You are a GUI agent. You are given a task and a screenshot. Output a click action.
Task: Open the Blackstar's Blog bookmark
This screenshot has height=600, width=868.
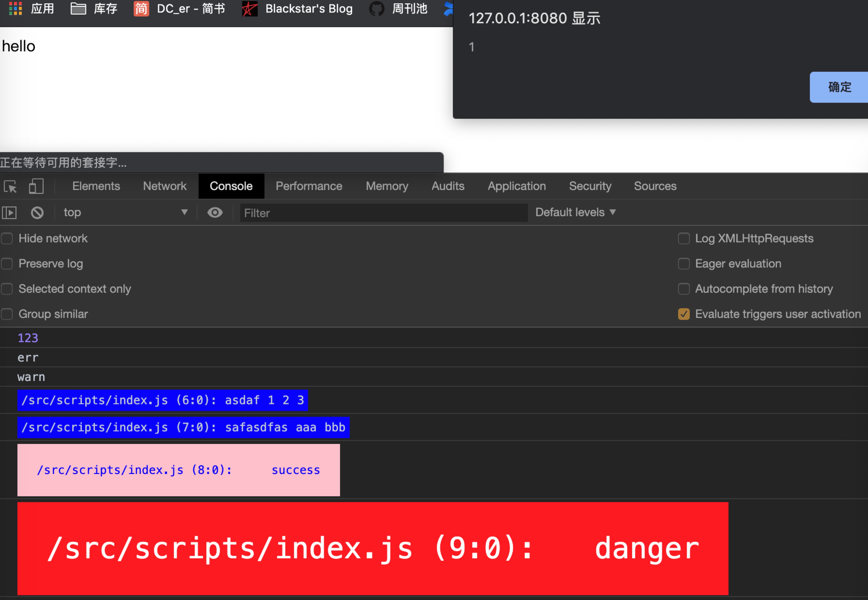[297, 8]
